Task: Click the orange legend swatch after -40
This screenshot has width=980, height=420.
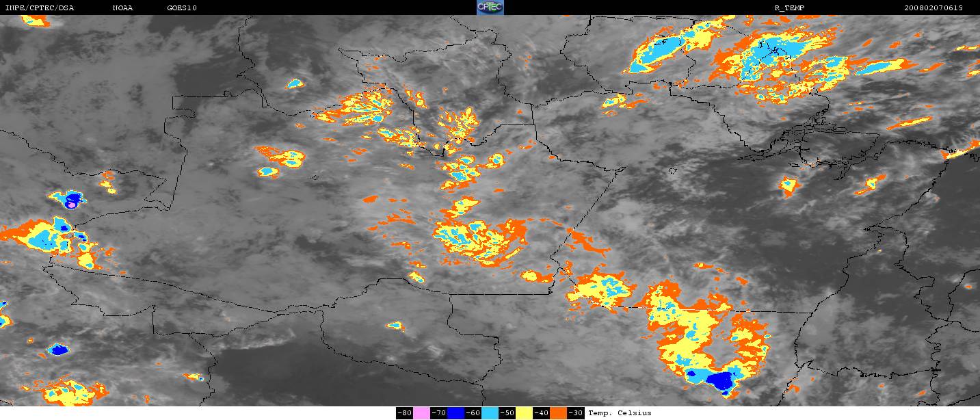Action: coord(558,413)
